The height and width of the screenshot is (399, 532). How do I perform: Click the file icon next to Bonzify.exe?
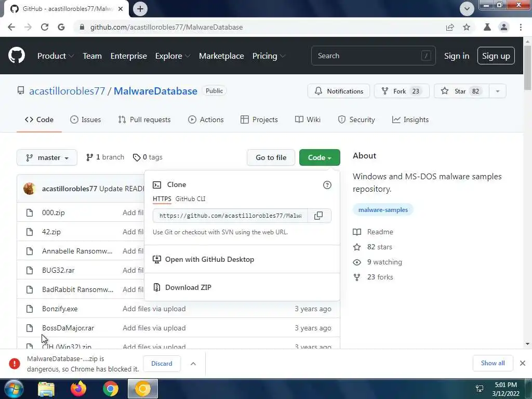click(30, 309)
